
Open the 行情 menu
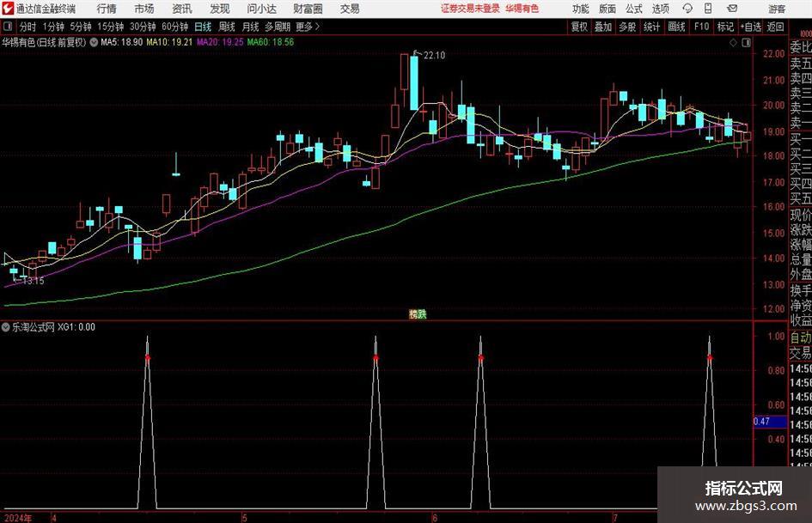[x=107, y=9]
